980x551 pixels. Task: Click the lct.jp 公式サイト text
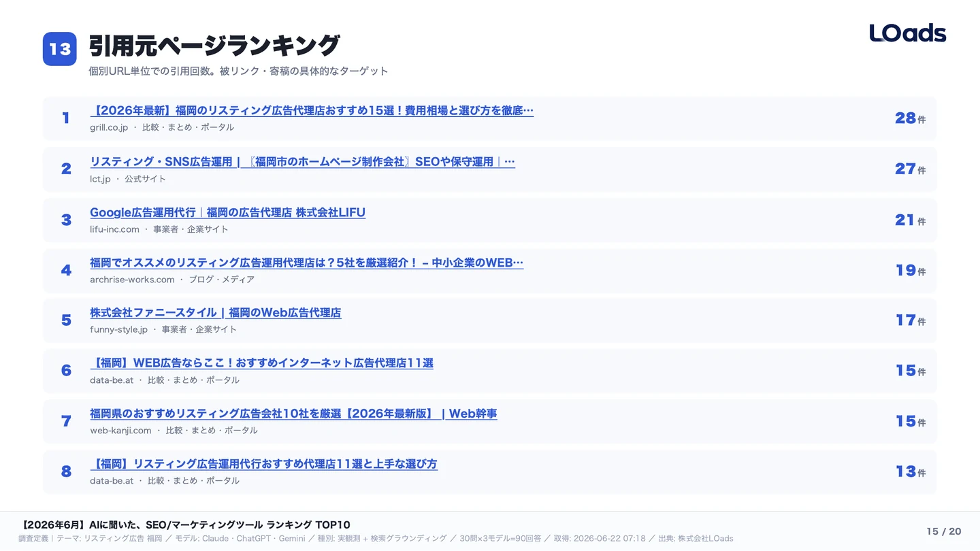(x=128, y=179)
